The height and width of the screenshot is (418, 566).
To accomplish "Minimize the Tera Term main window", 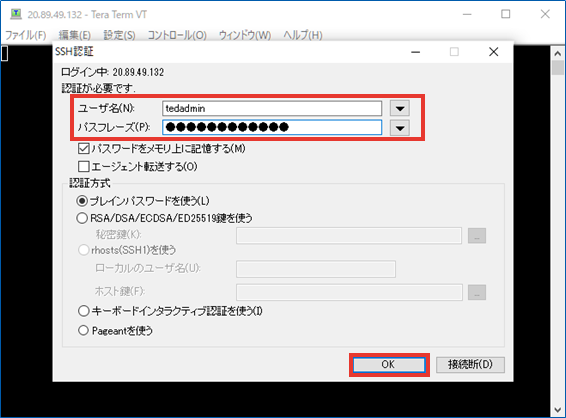I will click(467, 14).
